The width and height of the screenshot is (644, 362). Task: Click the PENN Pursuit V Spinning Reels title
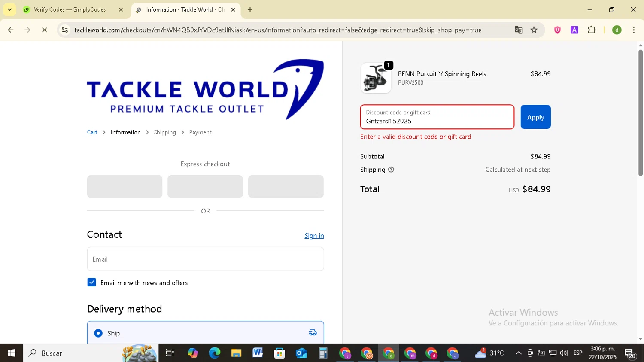click(x=442, y=74)
